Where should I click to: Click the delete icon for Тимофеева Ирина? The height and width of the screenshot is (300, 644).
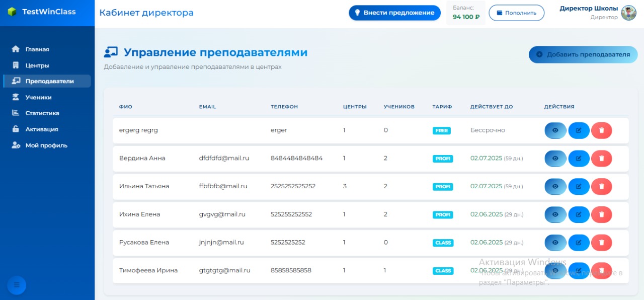[602, 270]
